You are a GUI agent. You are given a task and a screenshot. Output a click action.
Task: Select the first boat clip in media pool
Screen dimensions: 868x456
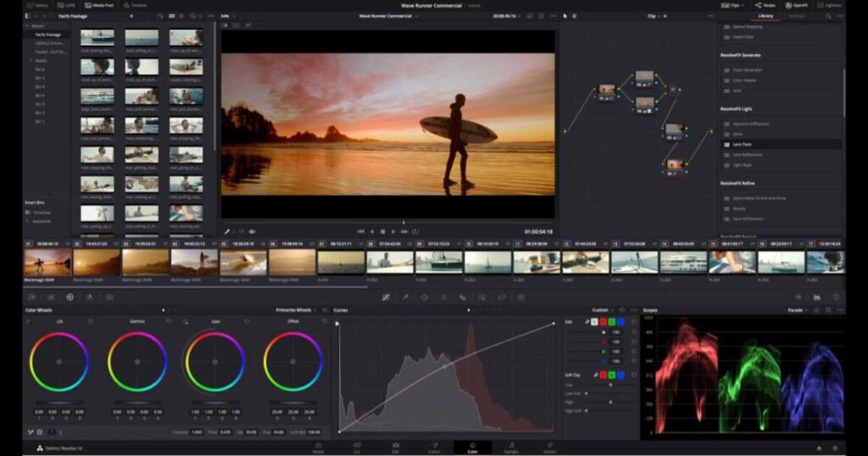click(97, 37)
